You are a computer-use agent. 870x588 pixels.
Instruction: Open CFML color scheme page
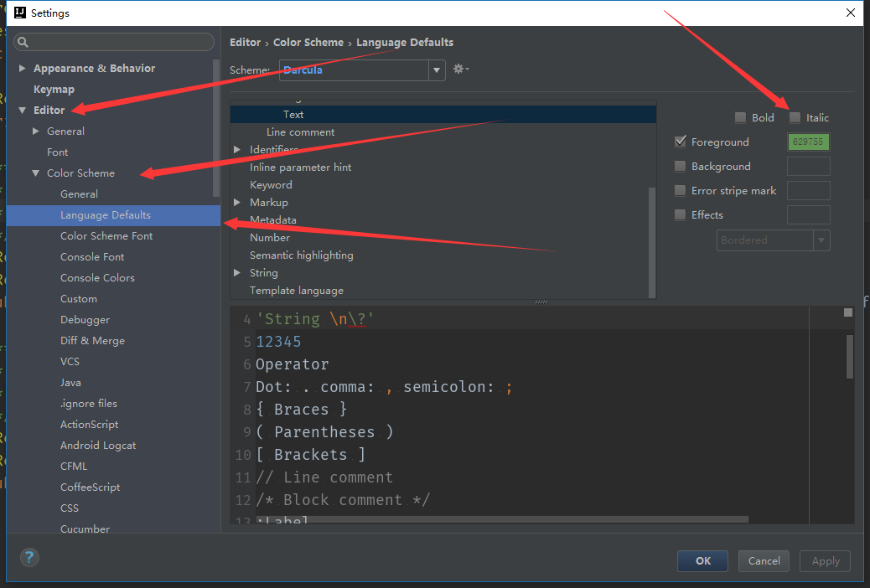click(x=73, y=467)
